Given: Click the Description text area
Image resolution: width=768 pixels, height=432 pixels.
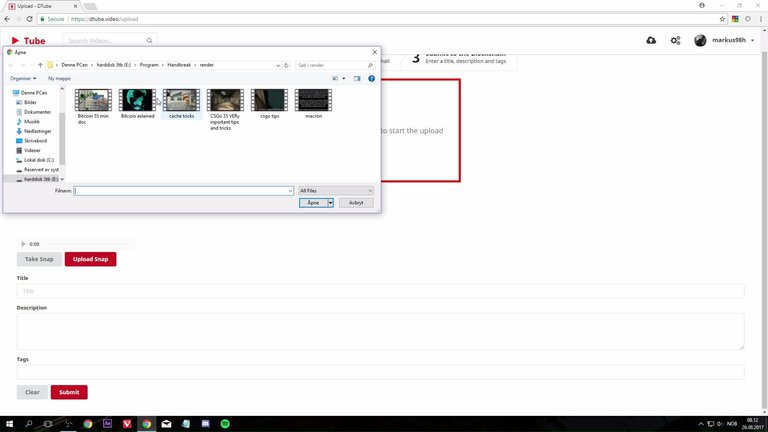Looking at the screenshot, I should pyautogui.click(x=381, y=332).
